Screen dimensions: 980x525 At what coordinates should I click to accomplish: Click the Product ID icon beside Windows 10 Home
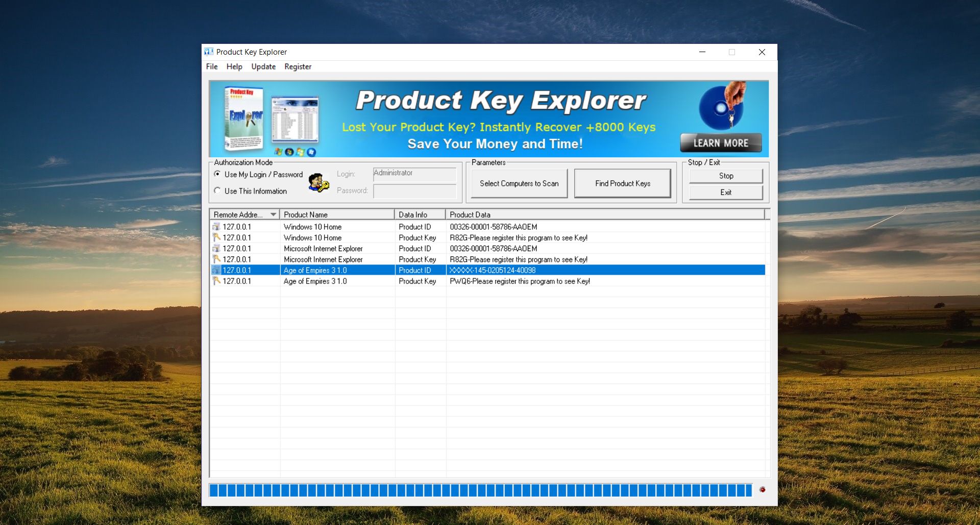[x=217, y=227]
